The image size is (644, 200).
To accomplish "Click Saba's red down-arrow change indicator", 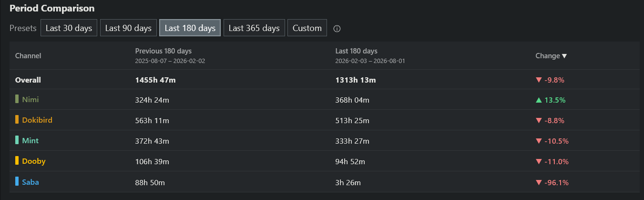I will (x=539, y=182).
